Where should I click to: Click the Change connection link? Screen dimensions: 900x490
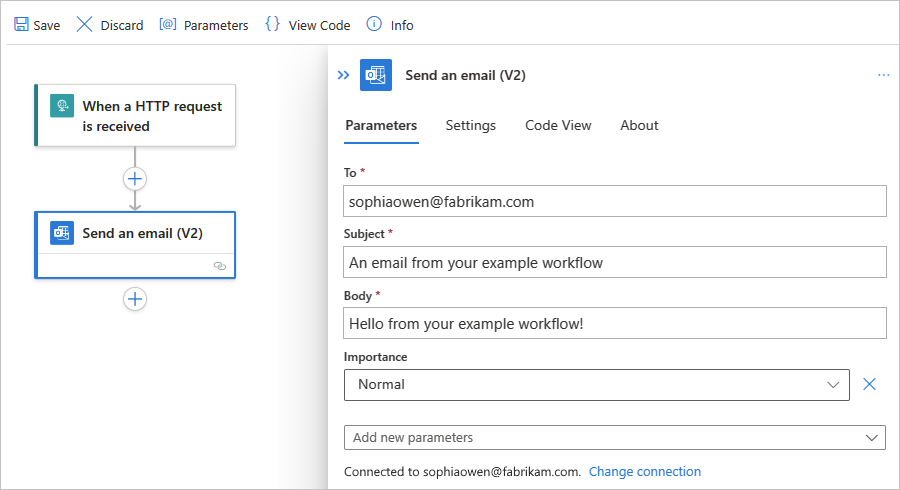pos(645,471)
